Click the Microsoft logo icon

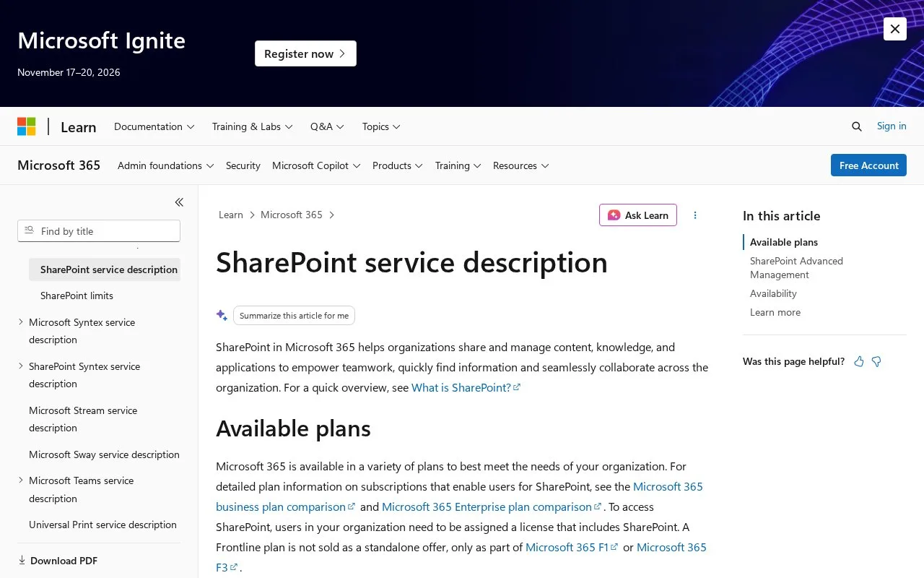pos(27,126)
